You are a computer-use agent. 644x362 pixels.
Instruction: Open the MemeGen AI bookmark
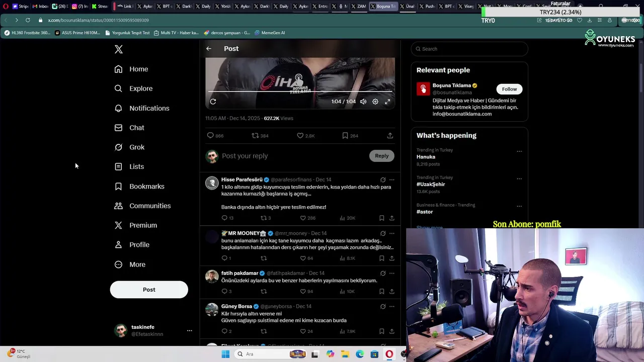pos(270,33)
